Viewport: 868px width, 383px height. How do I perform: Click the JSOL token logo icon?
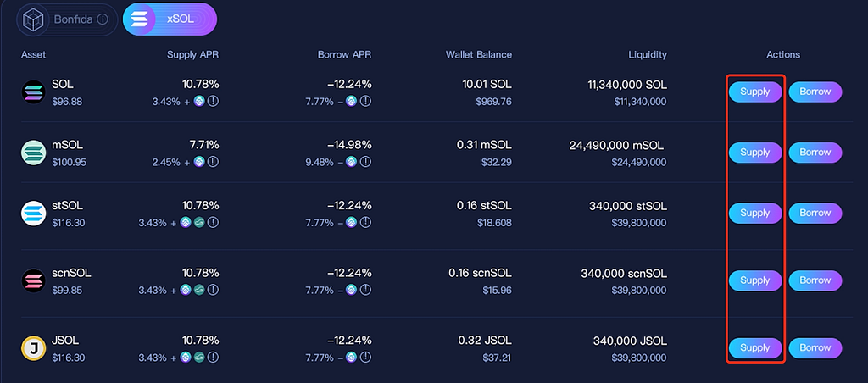coord(33,348)
